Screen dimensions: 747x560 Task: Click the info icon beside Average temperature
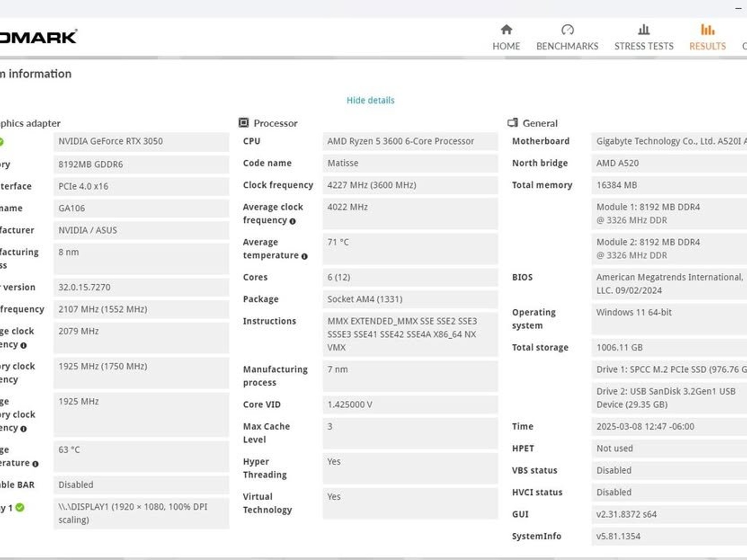coord(305,256)
